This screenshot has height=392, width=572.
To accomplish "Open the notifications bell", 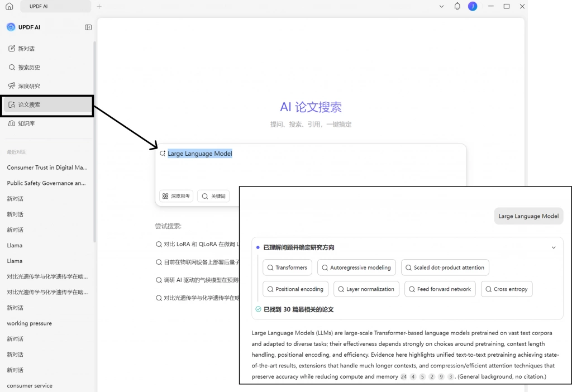I will pyautogui.click(x=457, y=6).
